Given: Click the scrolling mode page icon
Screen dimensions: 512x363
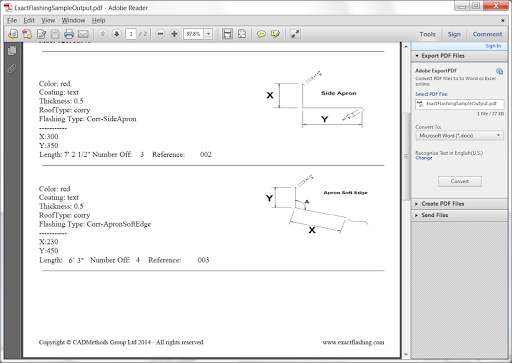Looking at the screenshot, I should point(228,34).
